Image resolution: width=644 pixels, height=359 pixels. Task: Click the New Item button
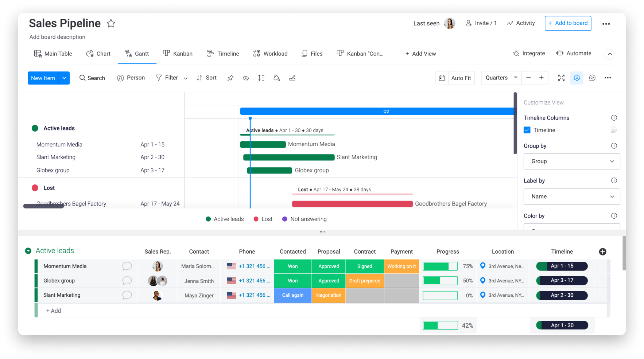click(43, 78)
